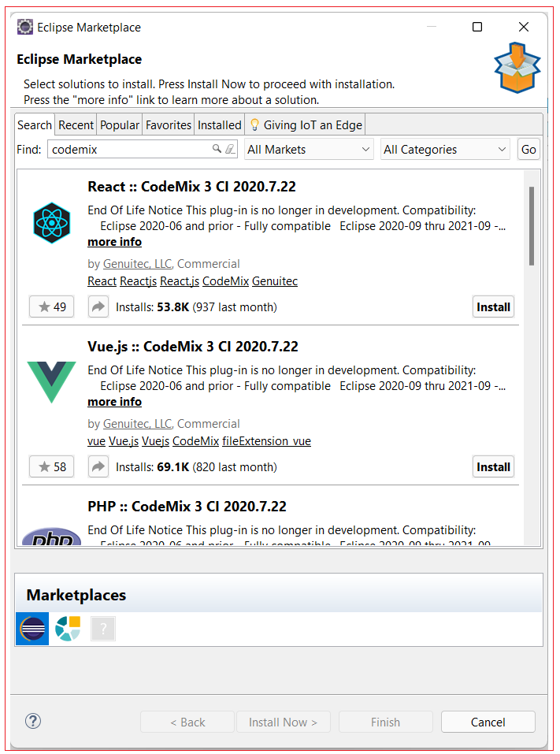Screen dimensions: 560x754
Task: Show the Installed tab
Action: click(219, 125)
